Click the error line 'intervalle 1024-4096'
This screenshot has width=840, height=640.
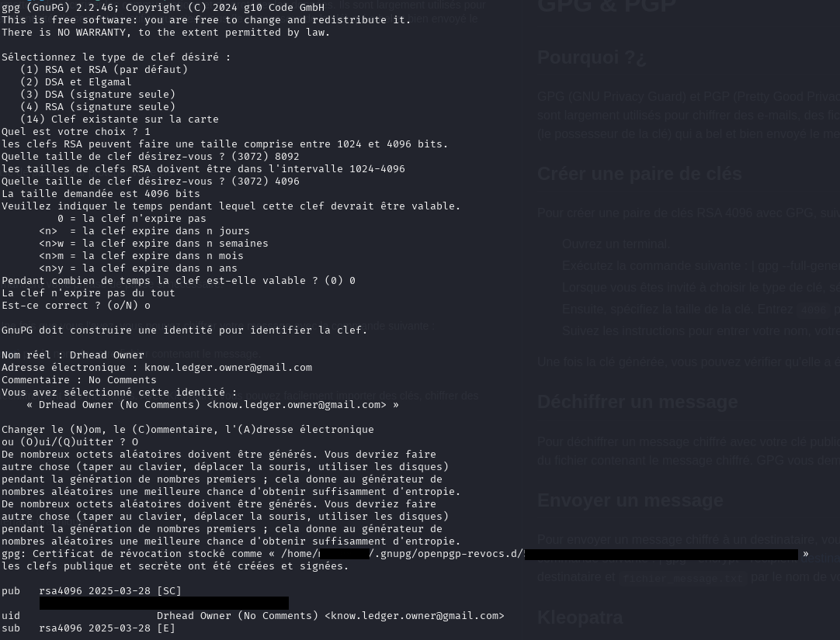coord(203,168)
